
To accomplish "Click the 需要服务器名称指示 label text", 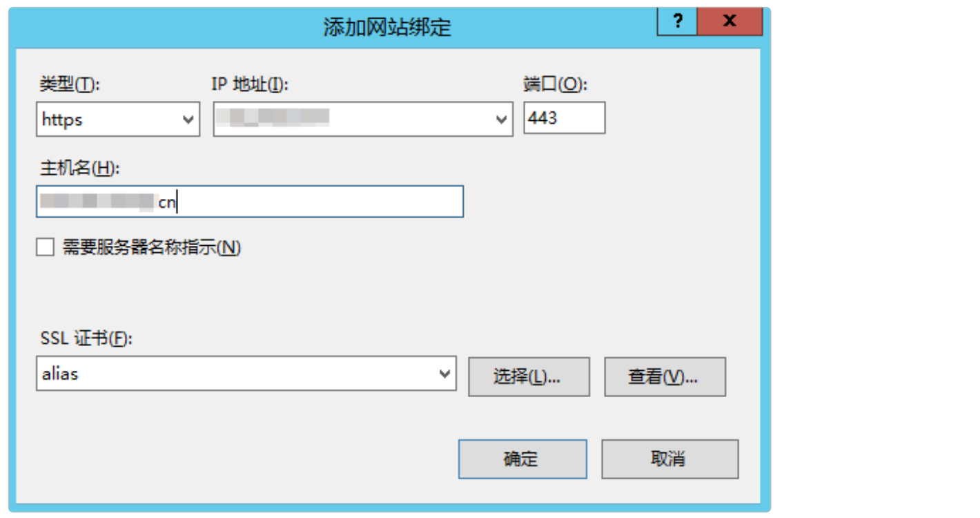I will click(x=152, y=247).
